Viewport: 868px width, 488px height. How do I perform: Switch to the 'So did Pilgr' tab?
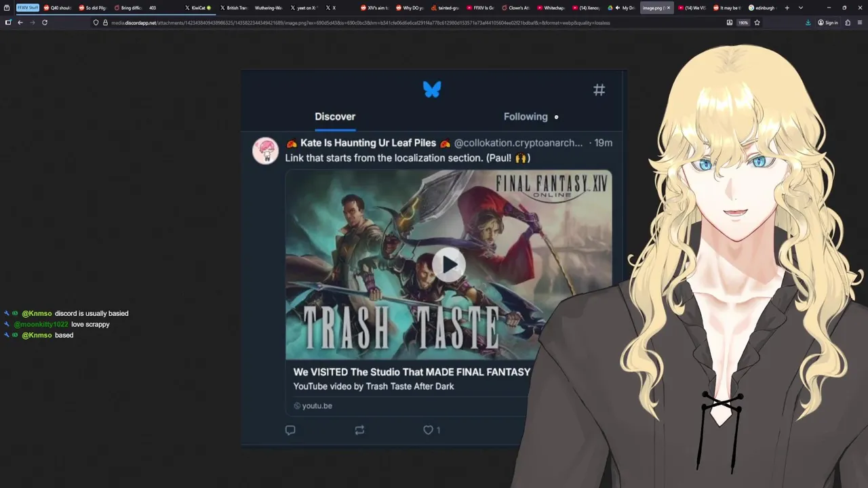pyautogui.click(x=94, y=7)
